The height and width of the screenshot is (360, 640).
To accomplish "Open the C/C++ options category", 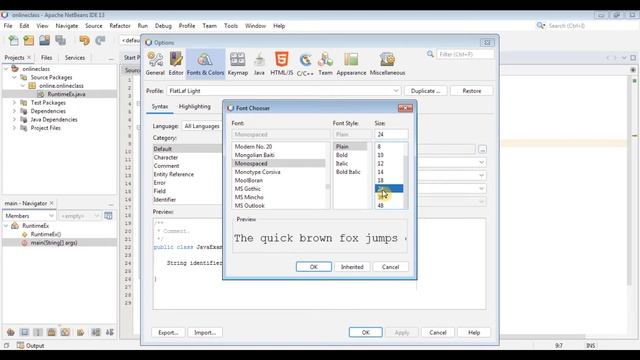I will click(x=305, y=64).
